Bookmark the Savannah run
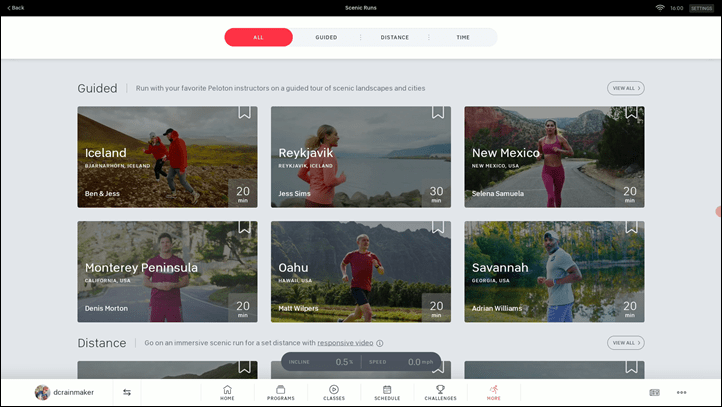Screen dimensions: 722x407 point(631,227)
